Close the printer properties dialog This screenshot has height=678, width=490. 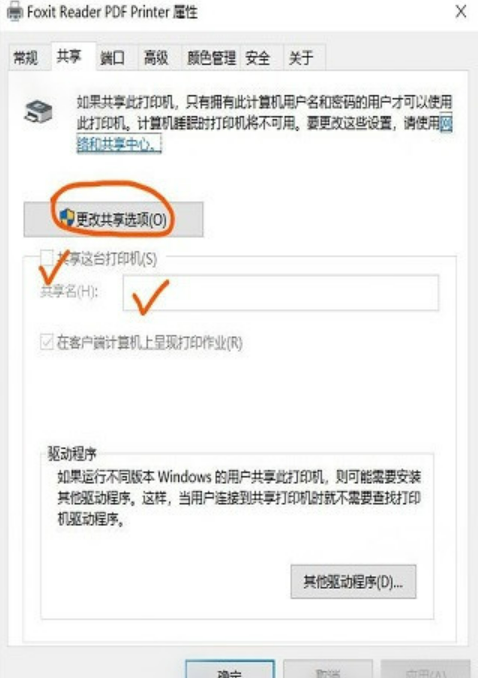(461, 12)
